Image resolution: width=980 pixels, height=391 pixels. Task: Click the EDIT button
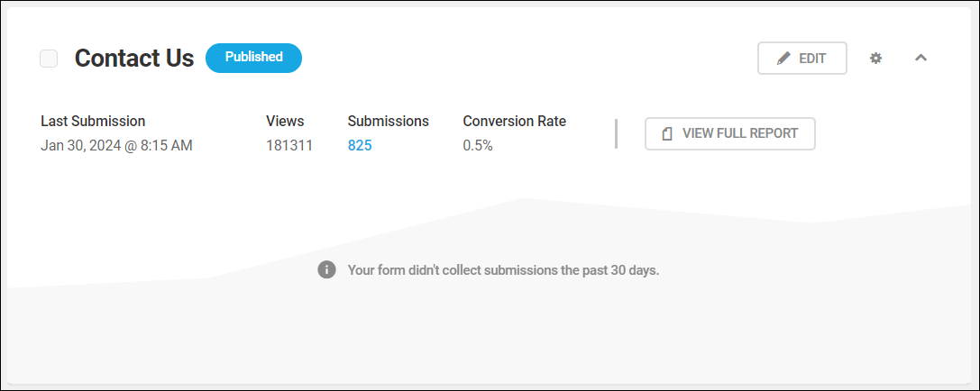coord(802,58)
